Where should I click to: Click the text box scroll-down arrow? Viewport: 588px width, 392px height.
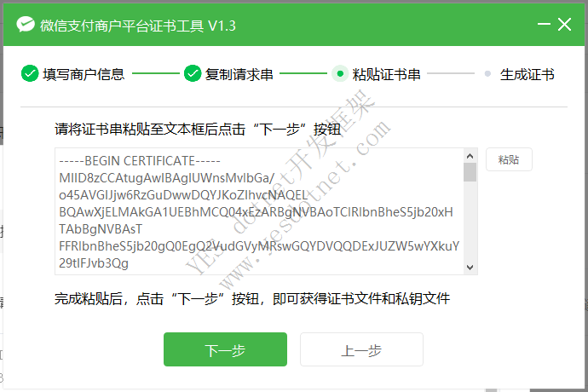pyautogui.click(x=470, y=268)
